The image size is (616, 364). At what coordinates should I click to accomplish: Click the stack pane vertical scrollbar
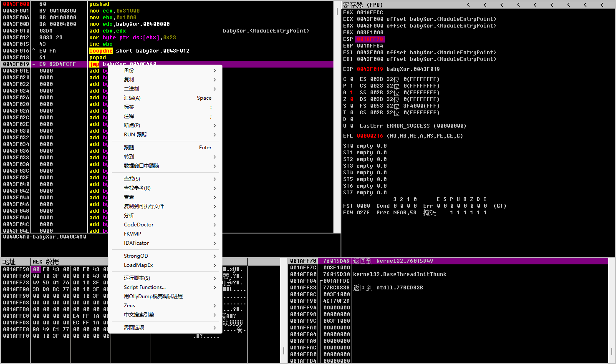(x=612, y=311)
